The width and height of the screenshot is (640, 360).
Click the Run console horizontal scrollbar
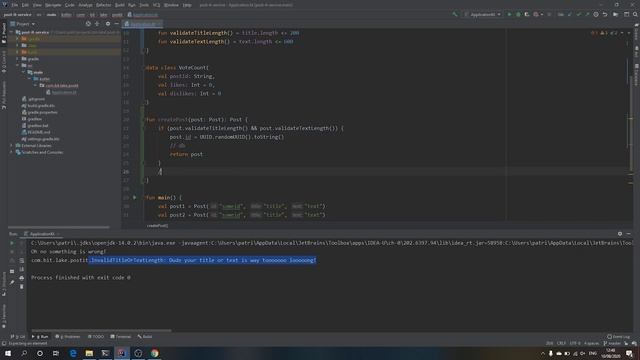pyautogui.click(x=101, y=330)
